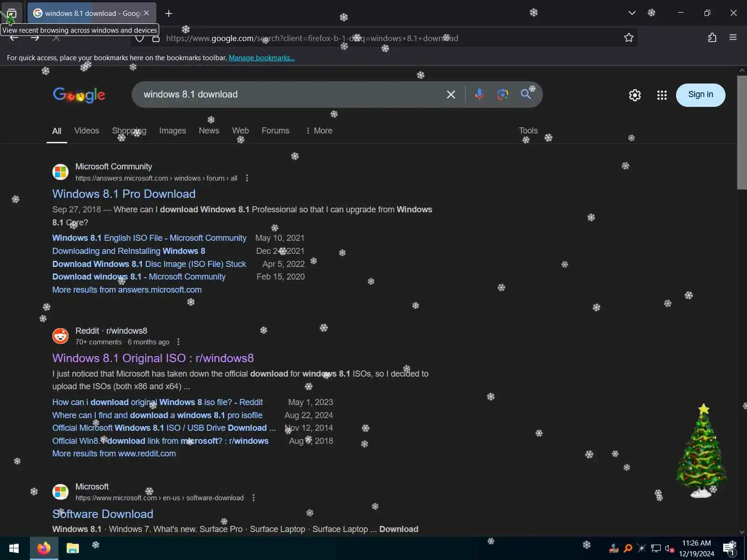
Task: Switch to the Images tab
Action: coord(172,131)
